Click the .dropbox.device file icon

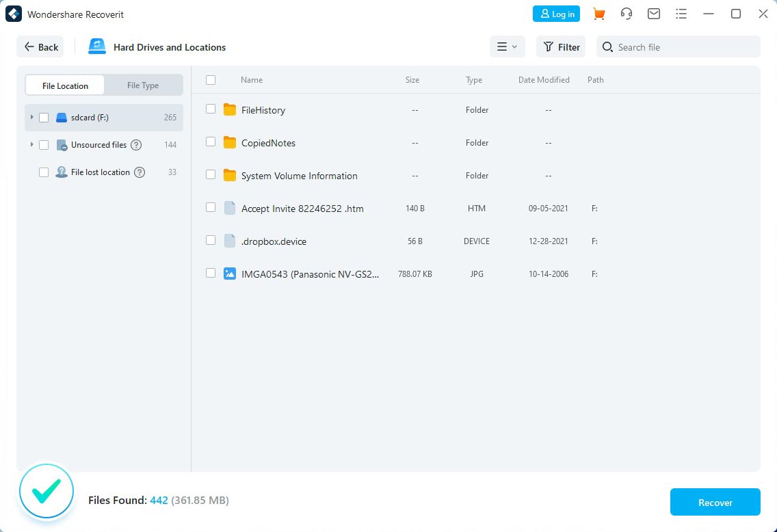pos(229,241)
